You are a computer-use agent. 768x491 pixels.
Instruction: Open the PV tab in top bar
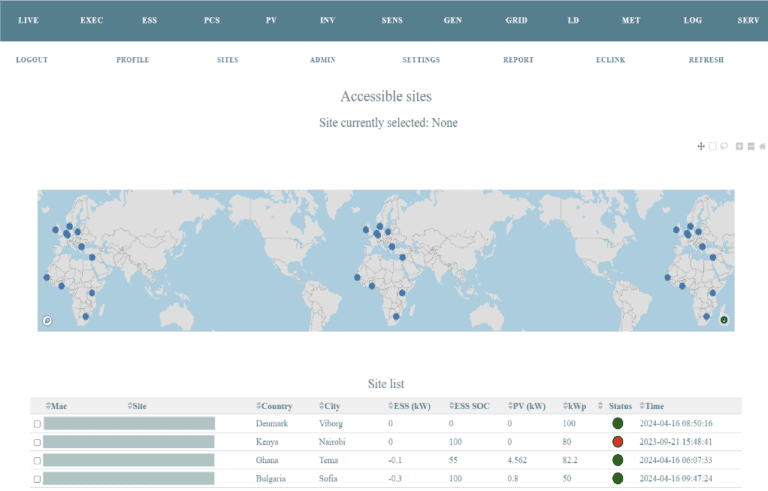click(272, 21)
